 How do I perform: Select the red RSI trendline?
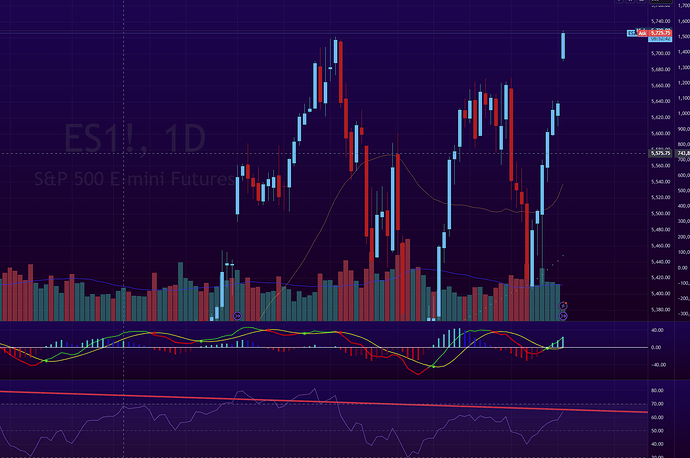[323, 401]
